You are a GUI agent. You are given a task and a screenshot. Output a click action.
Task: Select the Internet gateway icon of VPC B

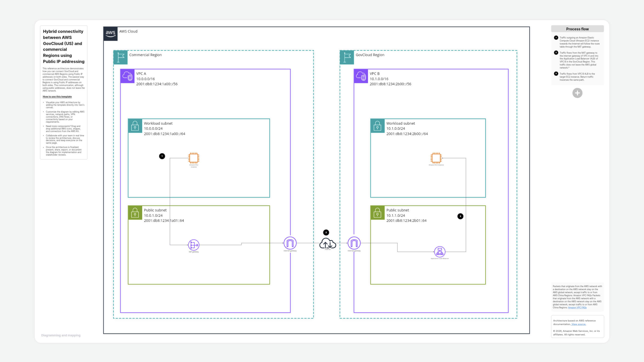[x=354, y=243]
